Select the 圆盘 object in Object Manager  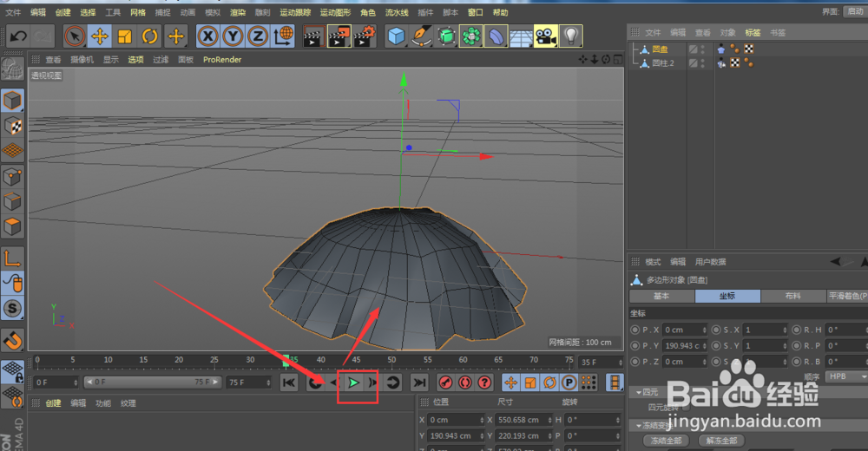(660, 49)
